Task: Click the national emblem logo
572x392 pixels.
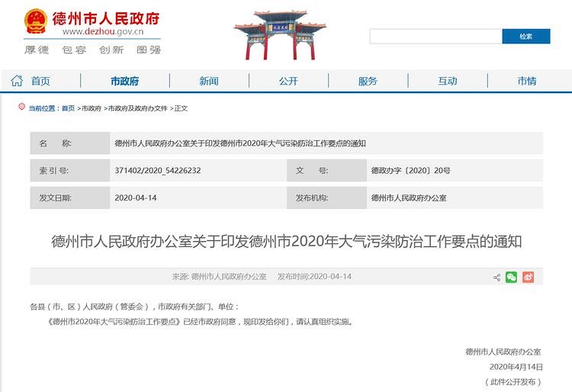Action: (35, 22)
